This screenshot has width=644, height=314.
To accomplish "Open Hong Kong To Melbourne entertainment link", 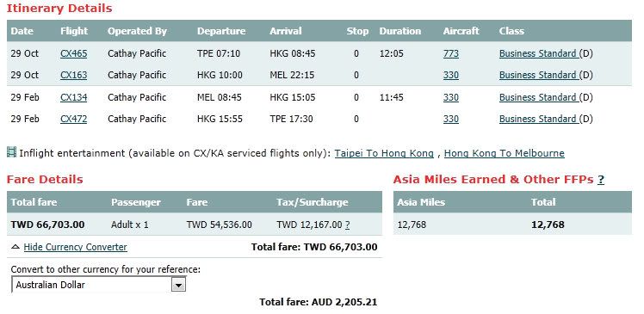I will pyautogui.click(x=505, y=153).
